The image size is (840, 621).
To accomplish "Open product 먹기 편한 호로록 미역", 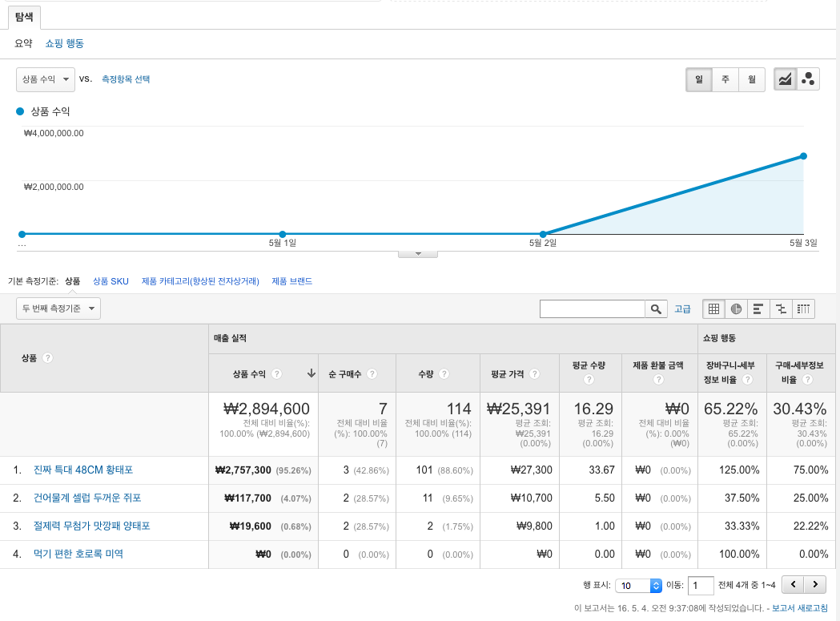I will pos(78,554).
